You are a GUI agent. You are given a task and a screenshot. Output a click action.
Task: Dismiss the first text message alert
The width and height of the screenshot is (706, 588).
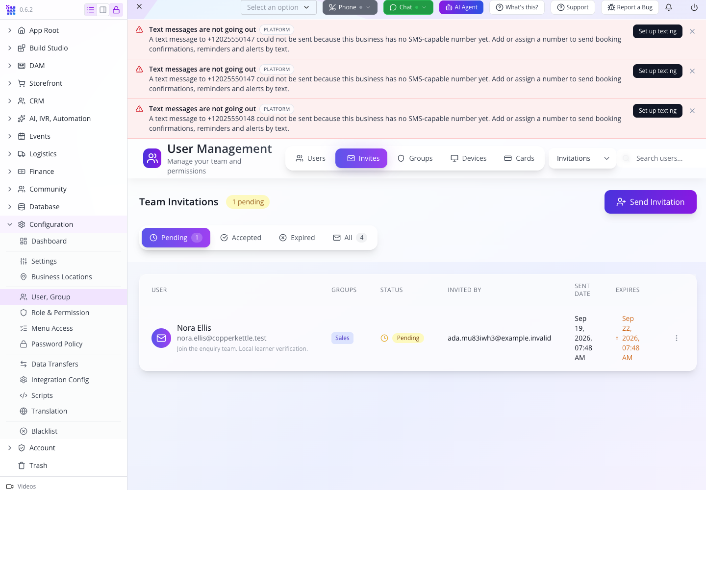pos(692,31)
